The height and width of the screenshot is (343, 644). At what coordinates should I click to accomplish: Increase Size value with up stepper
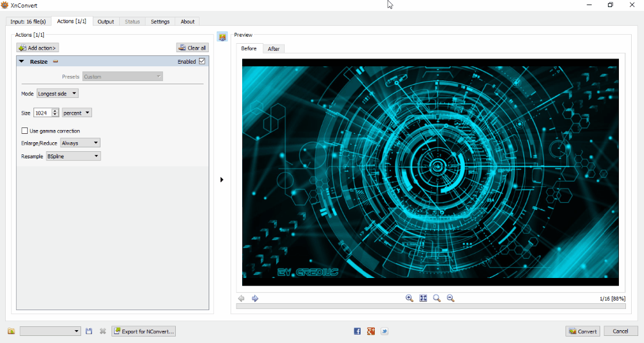[55, 111]
